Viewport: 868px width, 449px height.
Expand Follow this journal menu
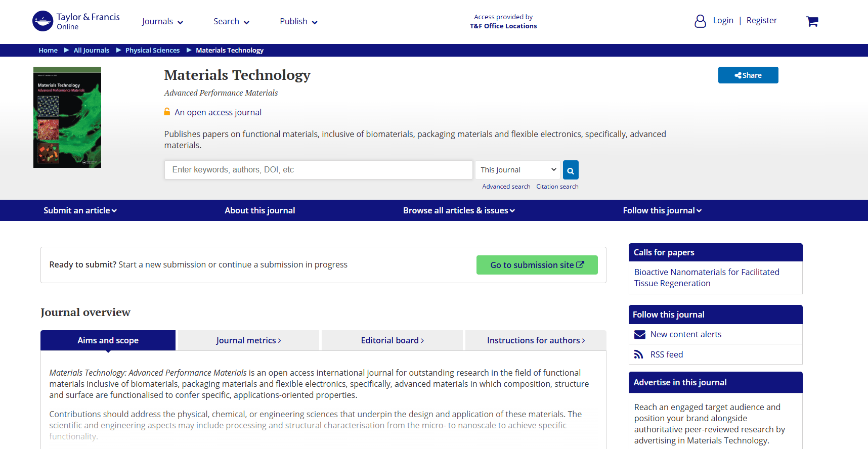point(662,210)
